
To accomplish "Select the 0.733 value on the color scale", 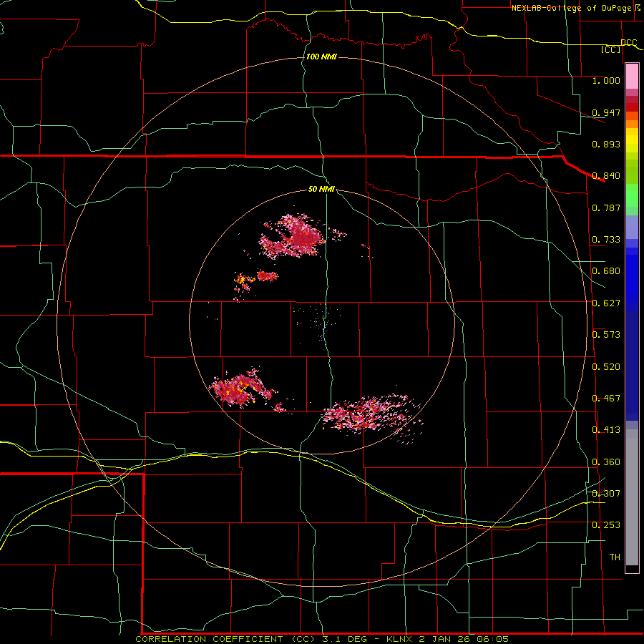I will tap(606, 240).
